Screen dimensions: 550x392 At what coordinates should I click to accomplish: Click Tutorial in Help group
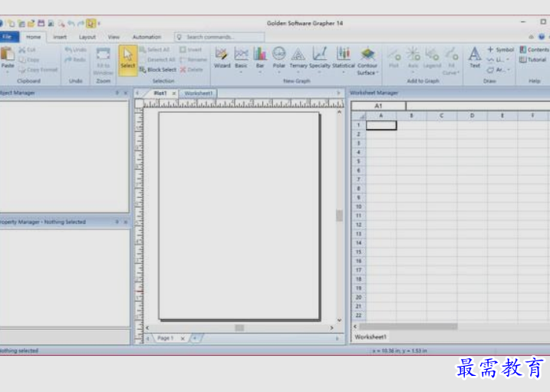pyautogui.click(x=533, y=60)
